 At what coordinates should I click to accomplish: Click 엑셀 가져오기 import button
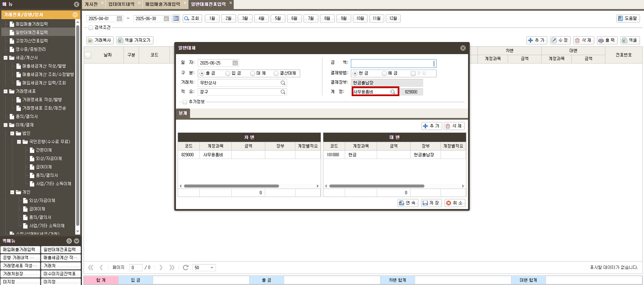click(135, 40)
